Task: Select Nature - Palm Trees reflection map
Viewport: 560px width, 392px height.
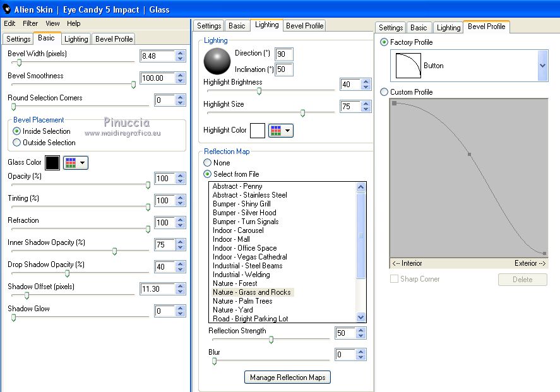Action: pos(243,301)
